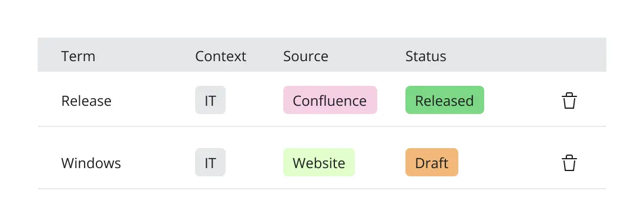
Task: Sort by the Context column header
Action: click(220, 56)
